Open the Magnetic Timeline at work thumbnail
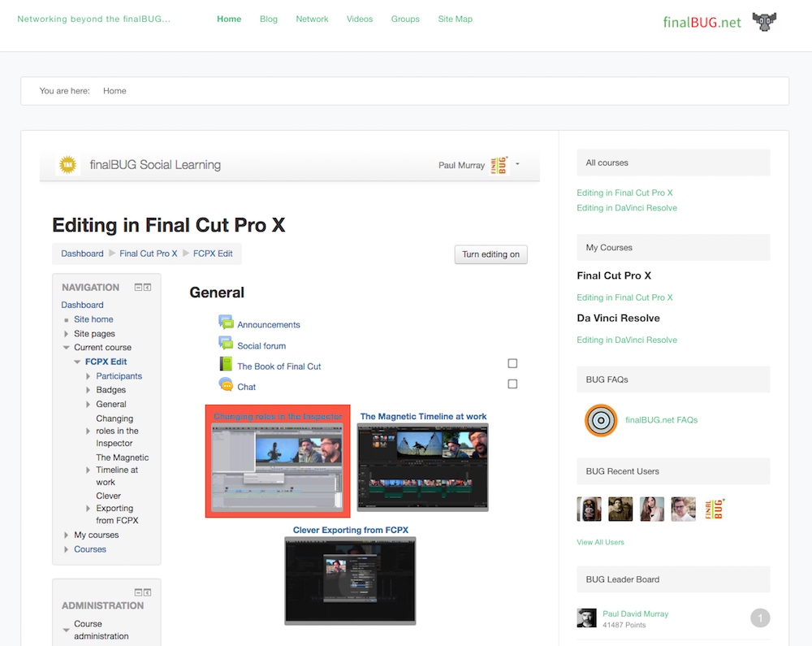Image resolution: width=812 pixels, height=646 pixels. [x=423, y=466]
